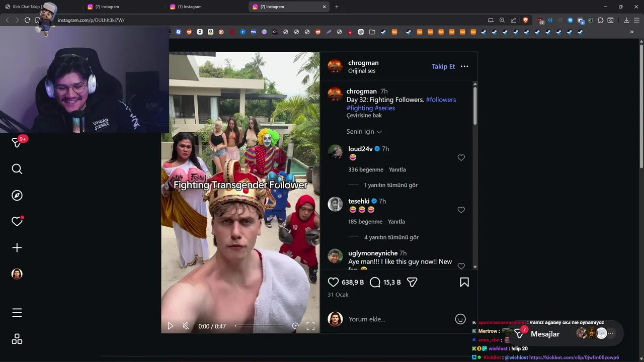Like tesehki's comment

coord(461,210)
